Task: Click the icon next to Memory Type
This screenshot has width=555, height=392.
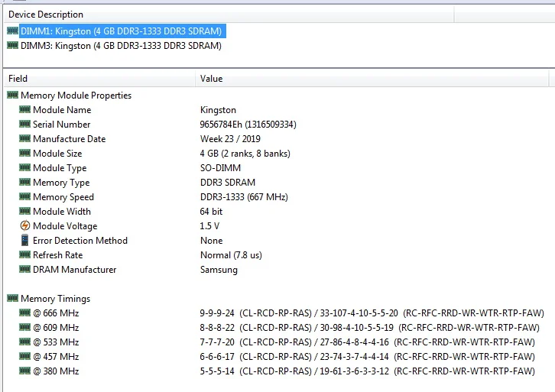Action: tap(24, 182)
